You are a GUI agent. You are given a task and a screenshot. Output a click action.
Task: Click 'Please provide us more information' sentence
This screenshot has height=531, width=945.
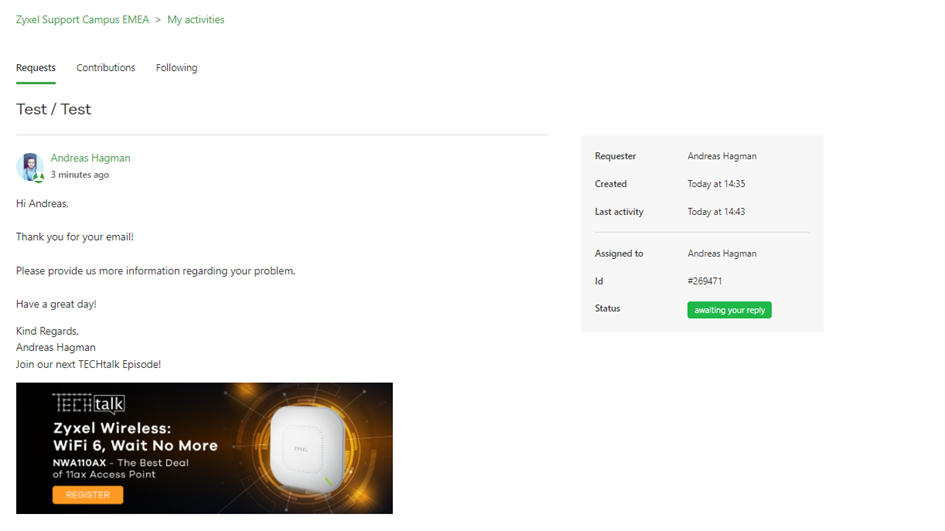[x=155, y=271]
